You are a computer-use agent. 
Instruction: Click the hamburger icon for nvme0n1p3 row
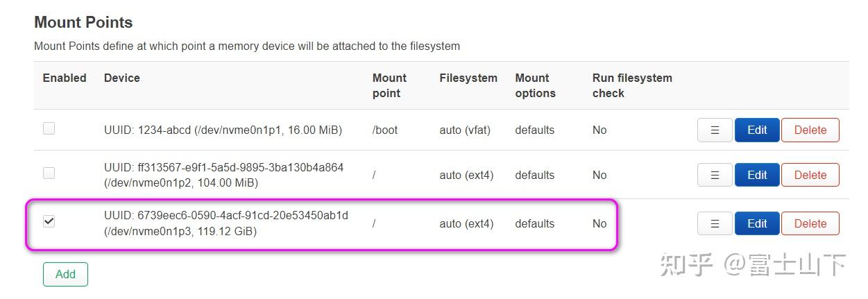click(x=715, y=223)
